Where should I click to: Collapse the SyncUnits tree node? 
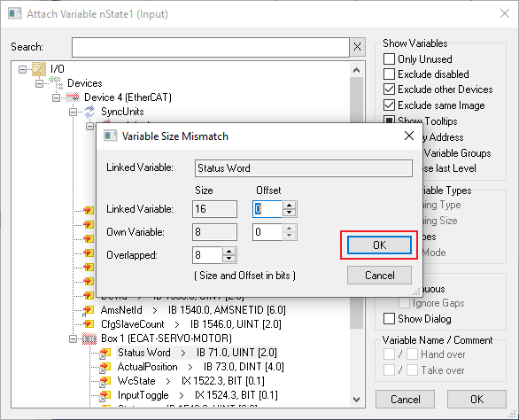coord(73,112)
